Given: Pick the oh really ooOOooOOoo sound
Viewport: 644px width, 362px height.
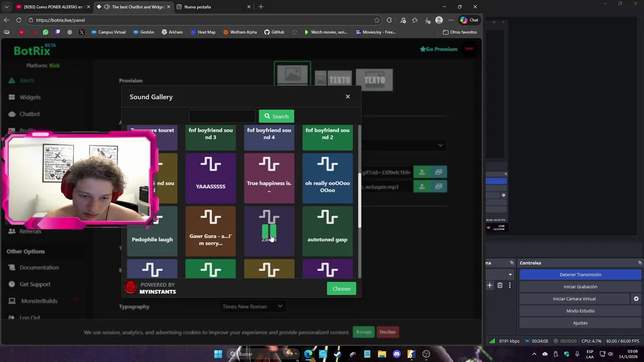Looking at the screenshot, I should coord(328,178).
